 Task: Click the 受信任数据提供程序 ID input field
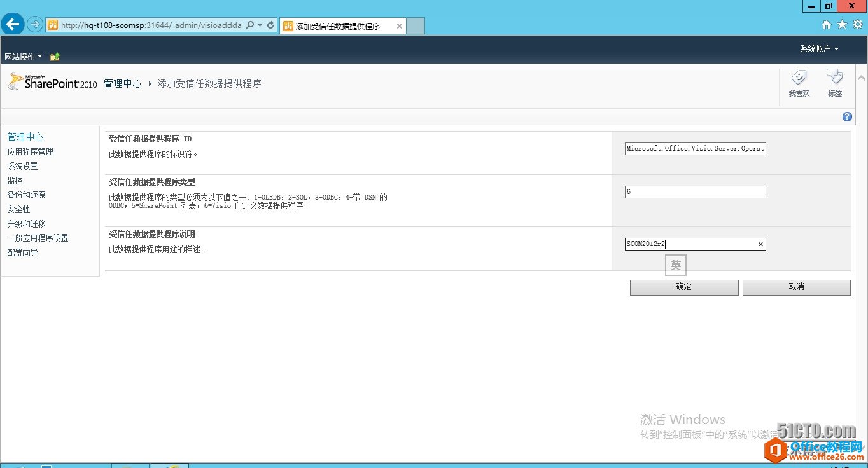695,149
